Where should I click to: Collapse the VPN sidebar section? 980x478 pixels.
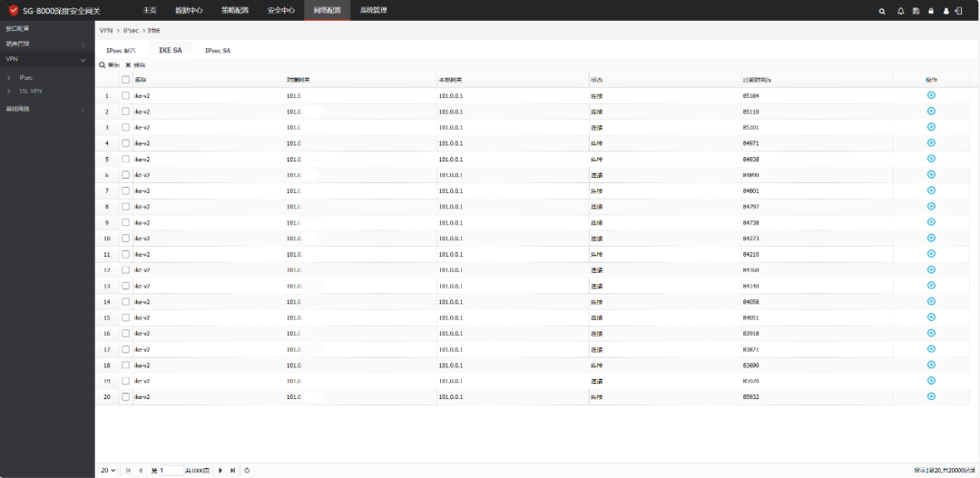83,59
